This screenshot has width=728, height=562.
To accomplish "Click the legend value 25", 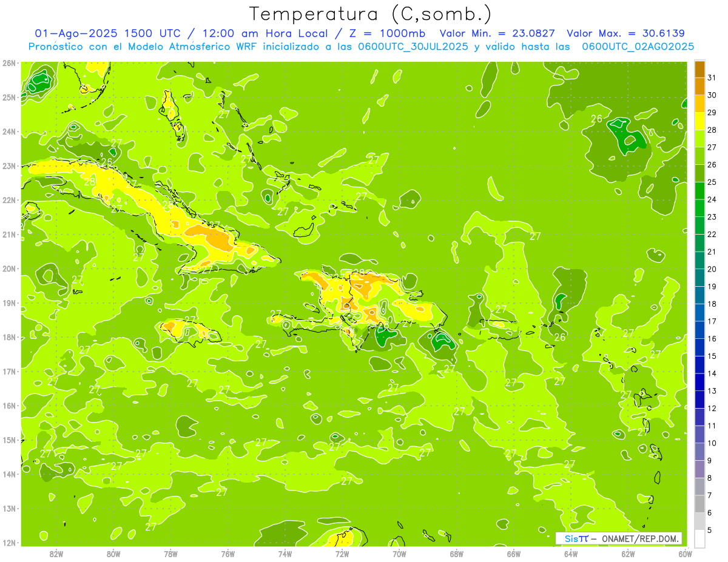I will 712,182.
